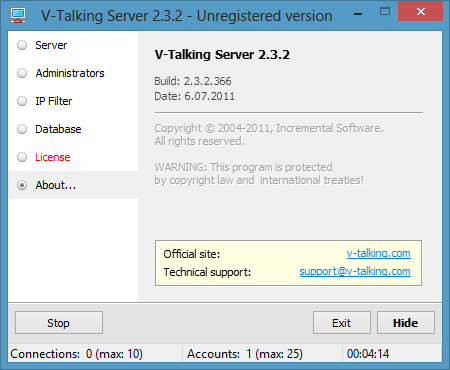The height and width of the screenshot is (370, 450).
Task: Click the 00:04:14 uptime timer
Action: click(x=368, y=354)
